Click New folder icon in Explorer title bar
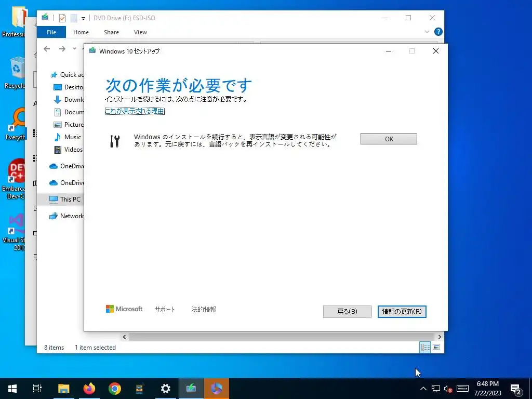Image resolution: width=532 pixels, height=399 pixels. [74, 18]
